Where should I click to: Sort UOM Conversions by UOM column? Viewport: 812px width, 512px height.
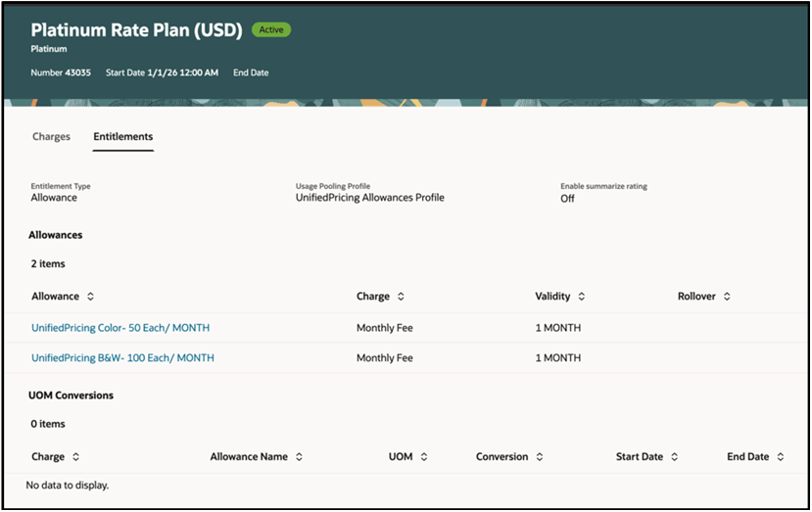pyautogui.click(x=423, y=457)
